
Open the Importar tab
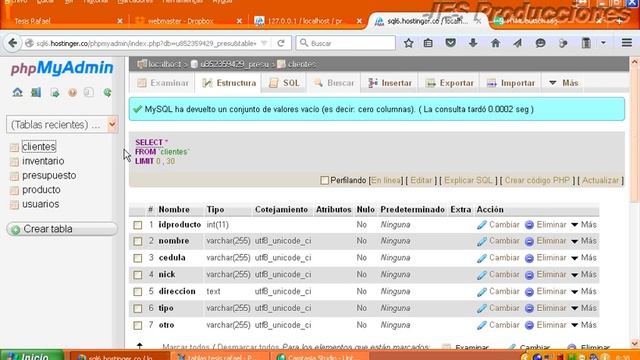point(511,83)
